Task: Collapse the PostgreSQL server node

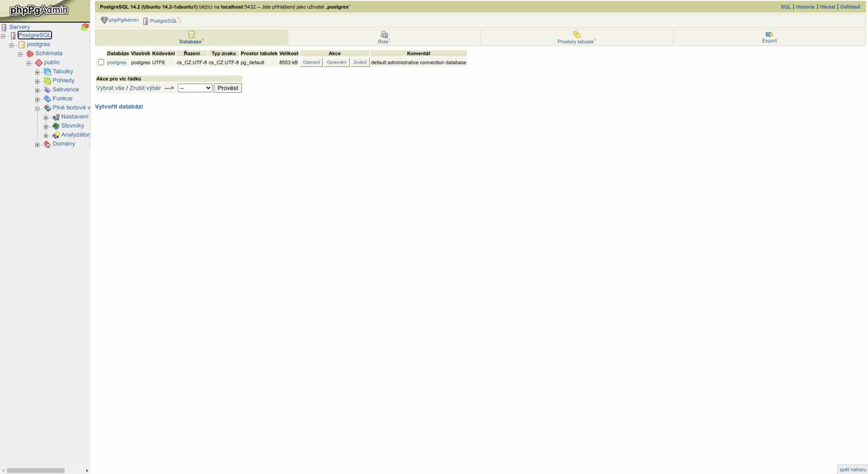Action: pyautogui.click(x=3, y=36)
